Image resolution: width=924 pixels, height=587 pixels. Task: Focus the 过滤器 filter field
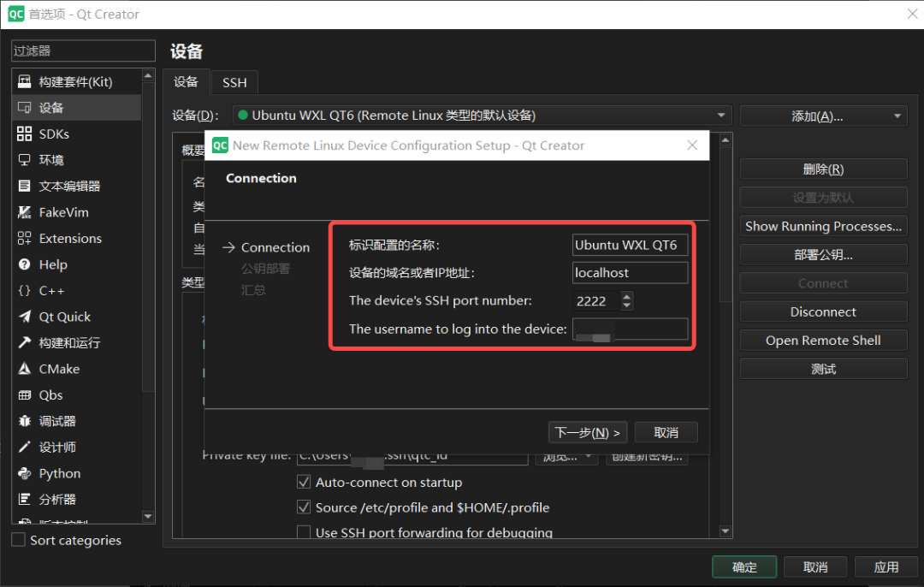coord(83,50)
